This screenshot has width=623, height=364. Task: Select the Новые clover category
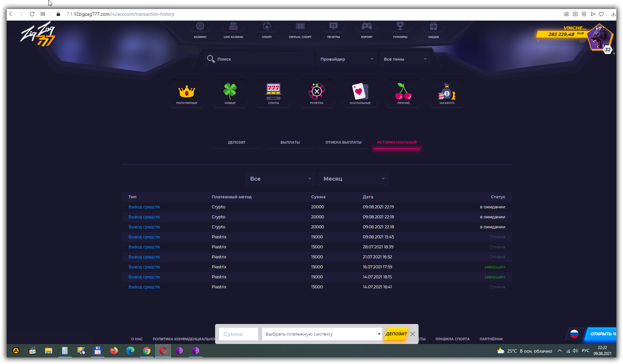(230, 93)
